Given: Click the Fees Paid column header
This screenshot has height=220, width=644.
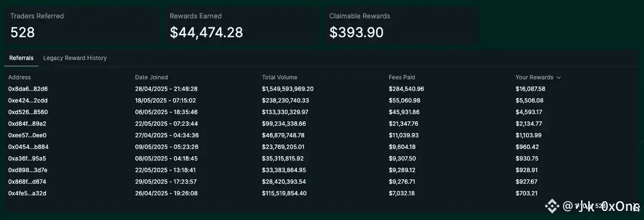Looking at the screenshot, I should [402, 77].
